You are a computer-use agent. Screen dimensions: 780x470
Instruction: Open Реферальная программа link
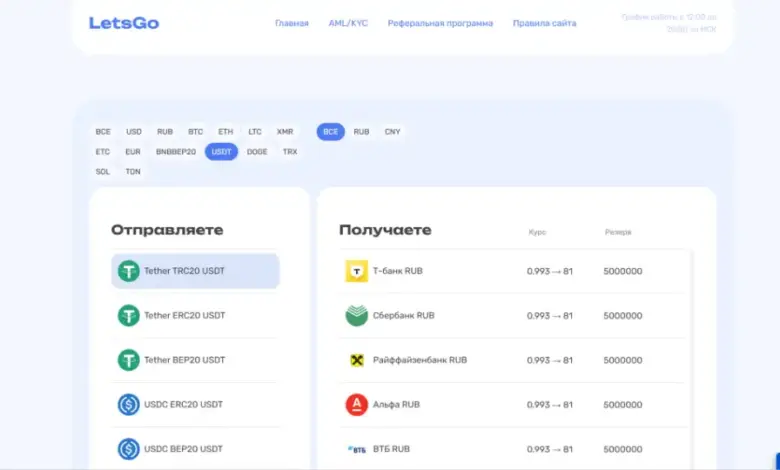click(440, 23)
